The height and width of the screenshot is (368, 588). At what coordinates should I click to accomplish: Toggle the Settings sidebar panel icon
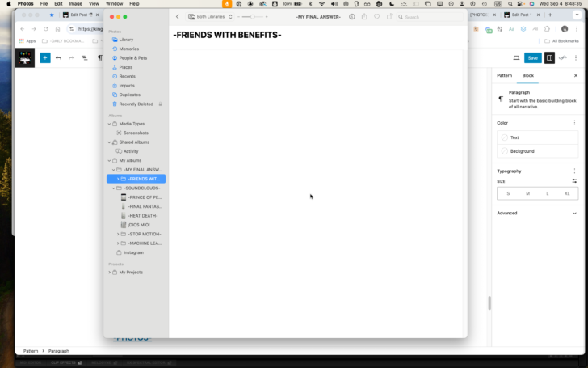(x=549, y=58)
